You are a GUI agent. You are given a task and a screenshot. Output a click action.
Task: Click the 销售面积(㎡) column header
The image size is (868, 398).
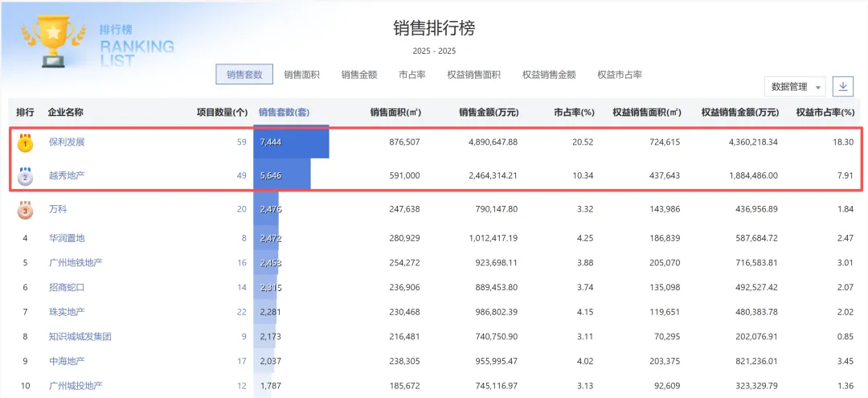tap(395, 113)
